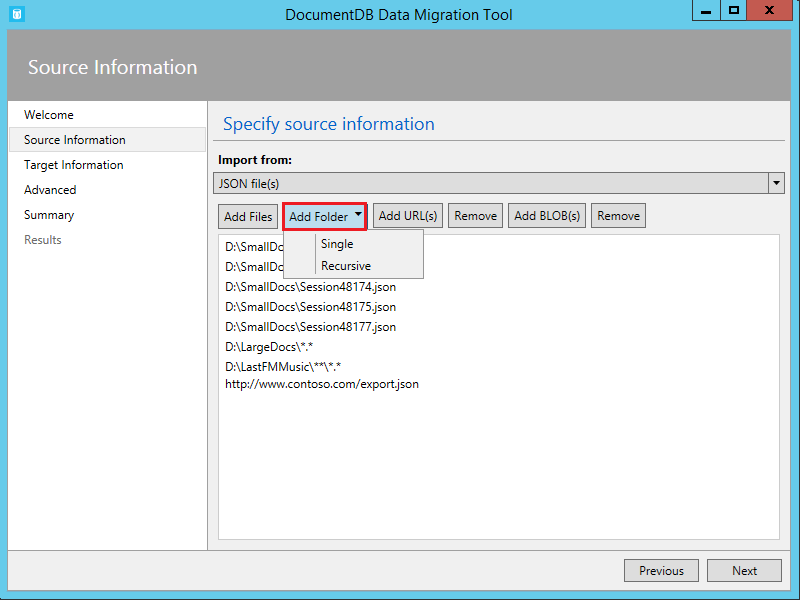Select D:\SmallDocs\Session48174.json entry
The image size is (800, 600).
tap(310, 287)
